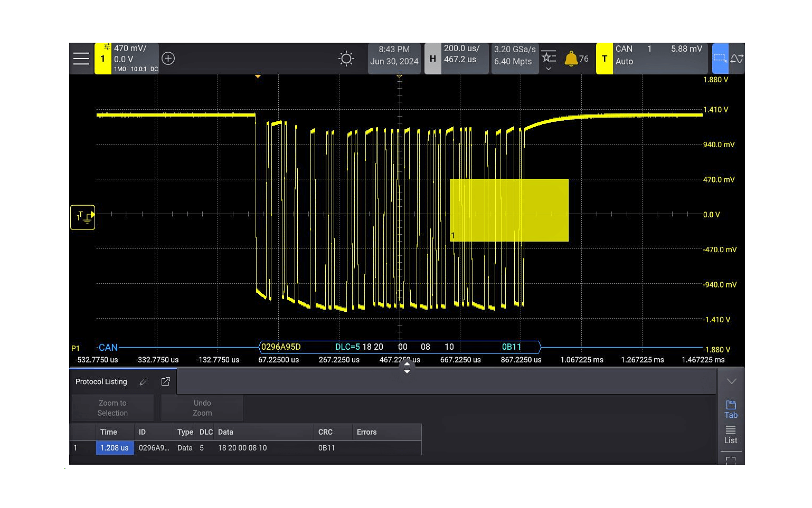Select the zoom box drawing tool

point(720,59)
